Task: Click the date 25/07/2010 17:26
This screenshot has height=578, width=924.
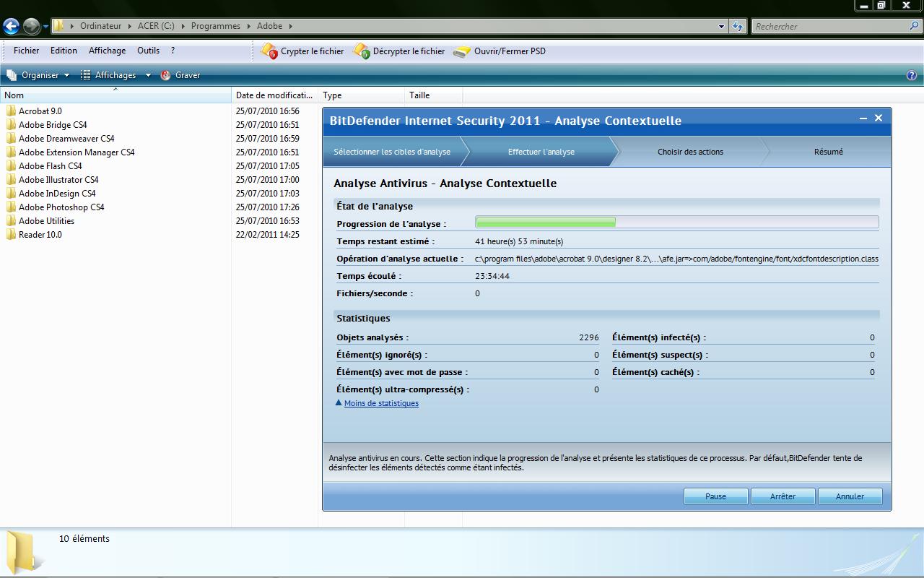Action: tap(267, 207)
